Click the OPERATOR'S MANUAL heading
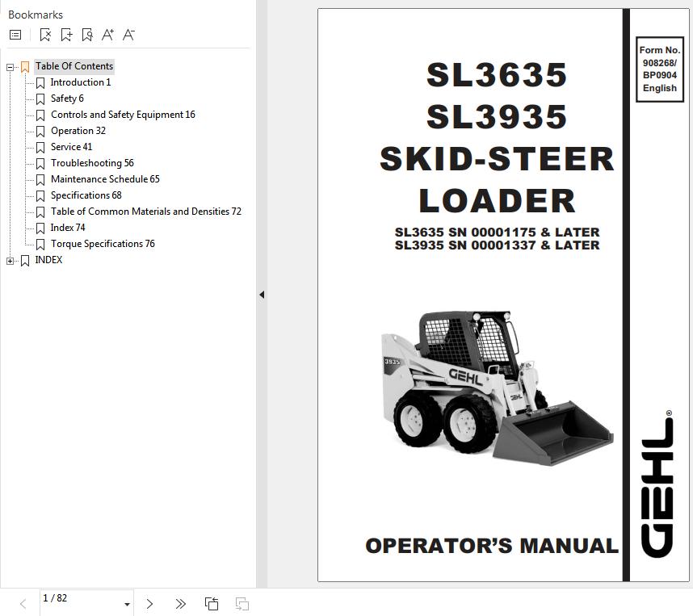Viewport: 693px width, 616px height. pos(492,546)
